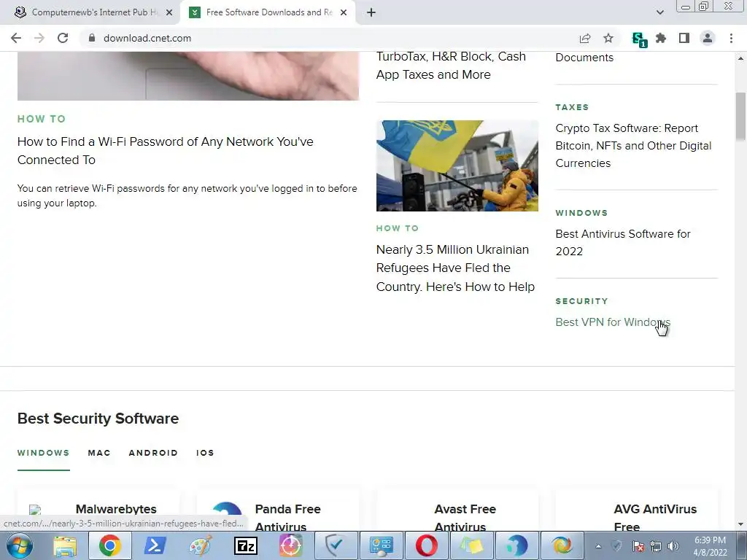Click the scrollbar down arrow
Image resolution: width=747 pixels, height=560 pixels.
[x=740, y=525]
